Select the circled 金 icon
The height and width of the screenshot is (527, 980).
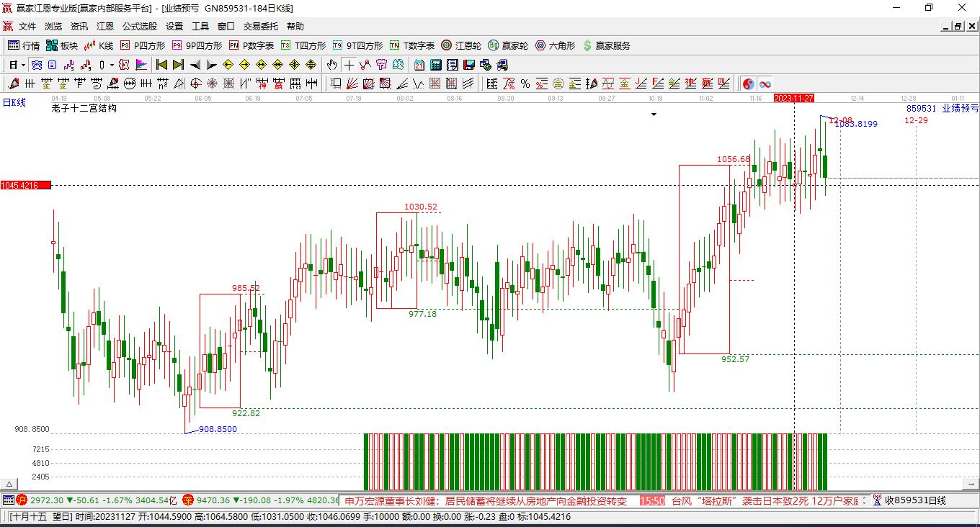pos(558,84)
